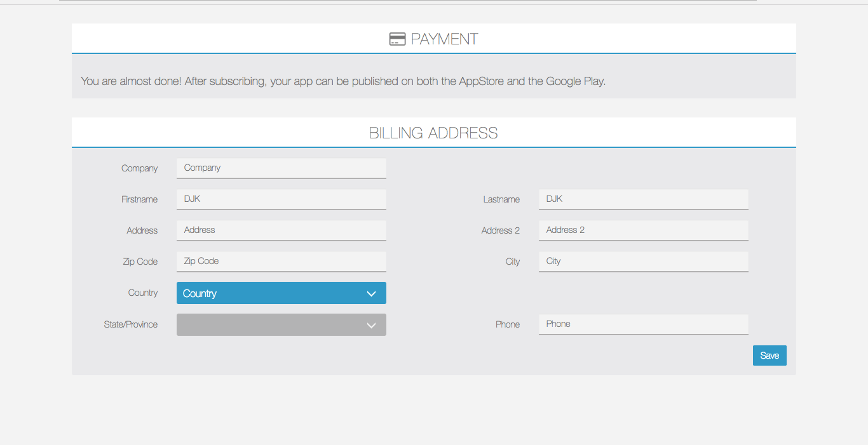868x445 pixels.
Task: Click the BILLING ADDRESS heading
Action: tap(433, 133)
